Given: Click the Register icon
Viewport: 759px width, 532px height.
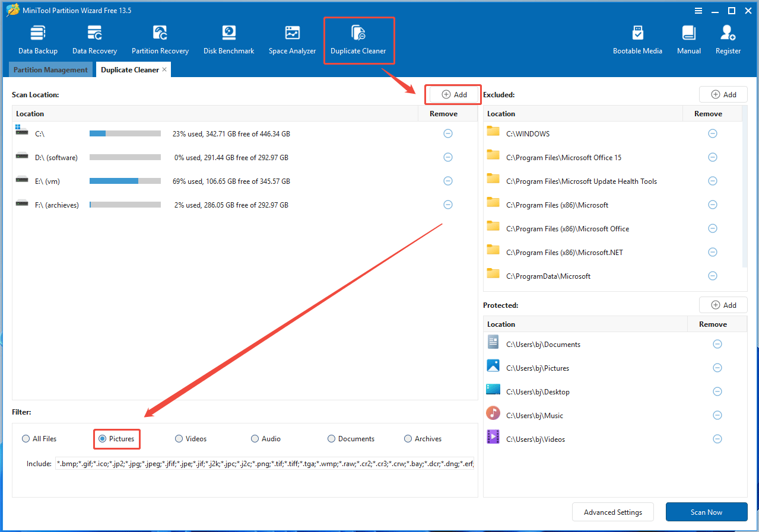Looking at the screenshot, I should coord(728,37).
